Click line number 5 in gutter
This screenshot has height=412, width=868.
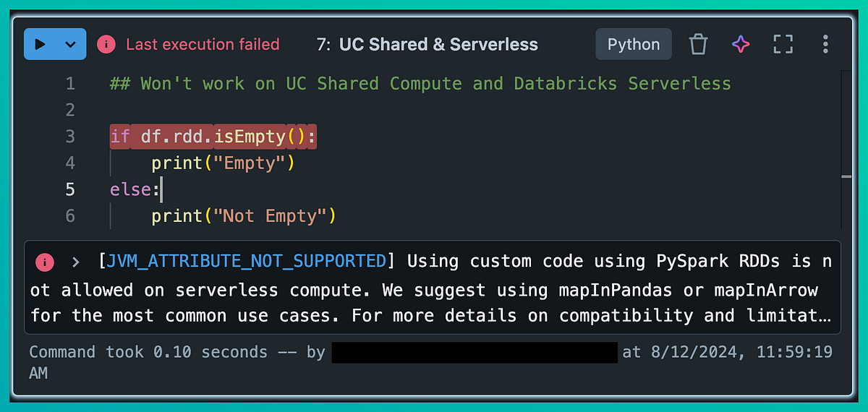click(70, 189)
